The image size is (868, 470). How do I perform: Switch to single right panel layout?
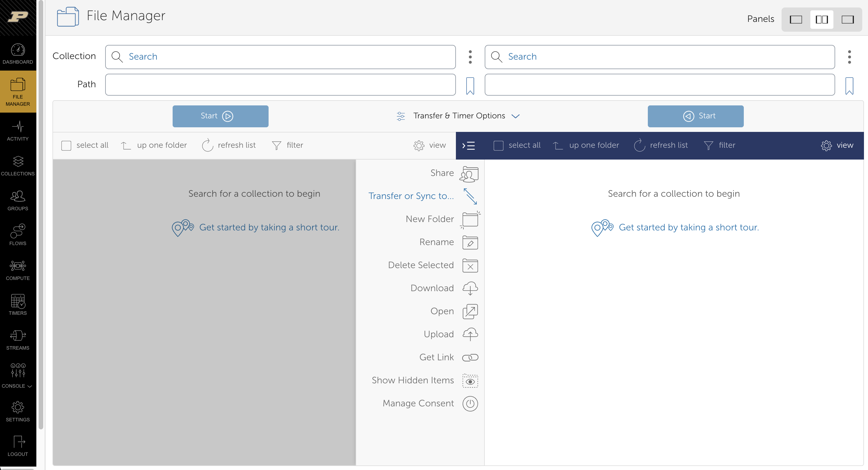(x=848, y=20)
